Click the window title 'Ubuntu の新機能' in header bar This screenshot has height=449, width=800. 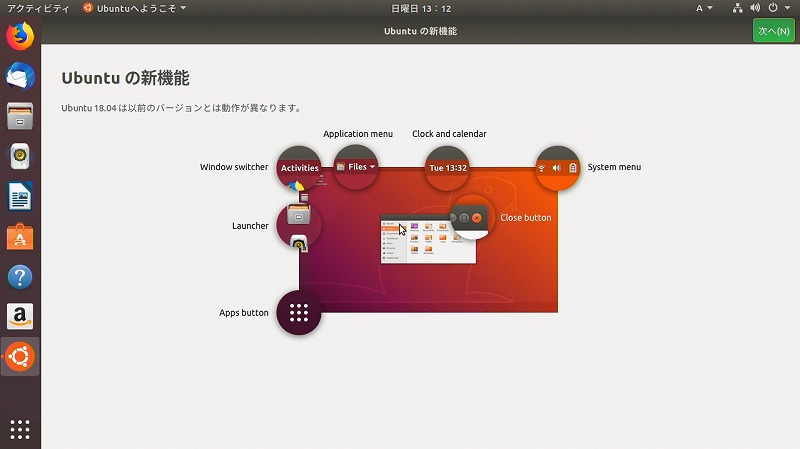click(420, 31)
